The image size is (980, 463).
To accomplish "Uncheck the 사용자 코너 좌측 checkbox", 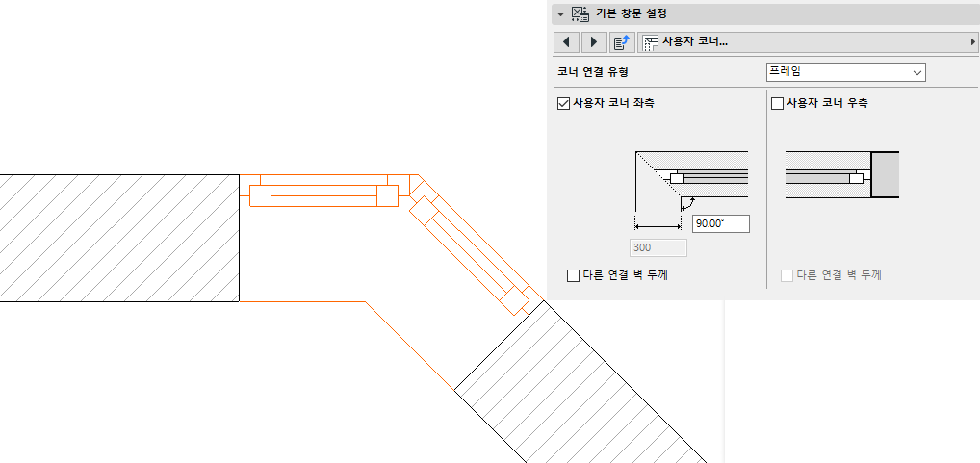I will (x=563, y=104).
